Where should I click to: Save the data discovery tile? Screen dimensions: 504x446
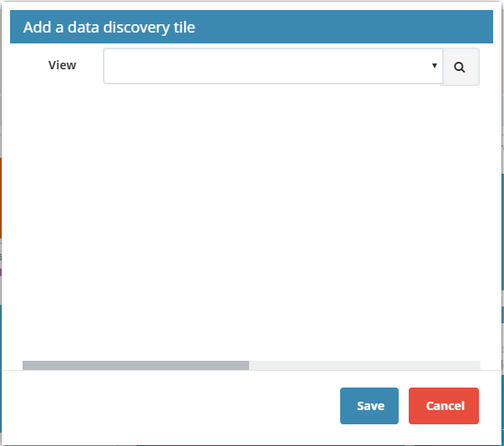point(369,406)
